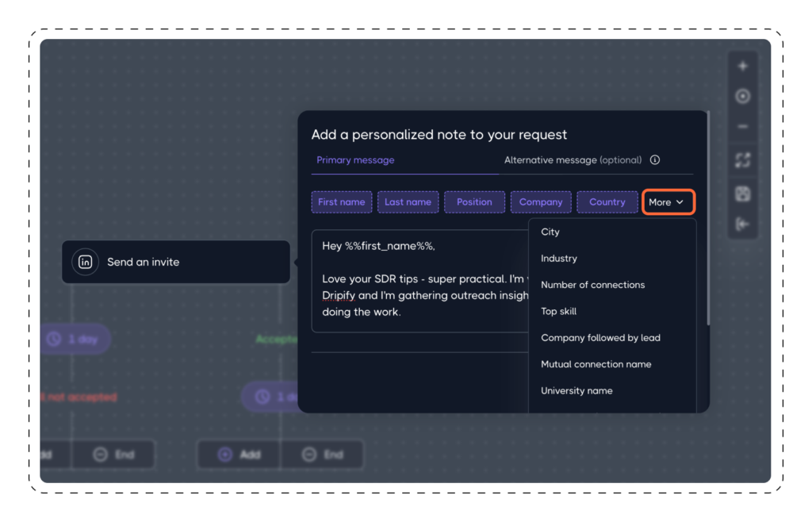This screenshot has height=522, width=812.
Task: Click the fit-to-screen expand icon
Action: tap(742, 159)
